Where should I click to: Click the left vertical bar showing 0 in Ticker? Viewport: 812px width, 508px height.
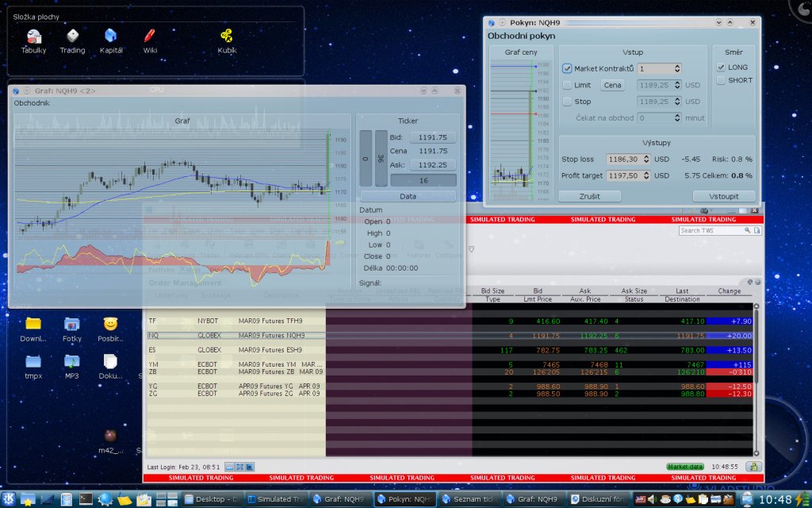pyautogui.click(x=366, y=158)
